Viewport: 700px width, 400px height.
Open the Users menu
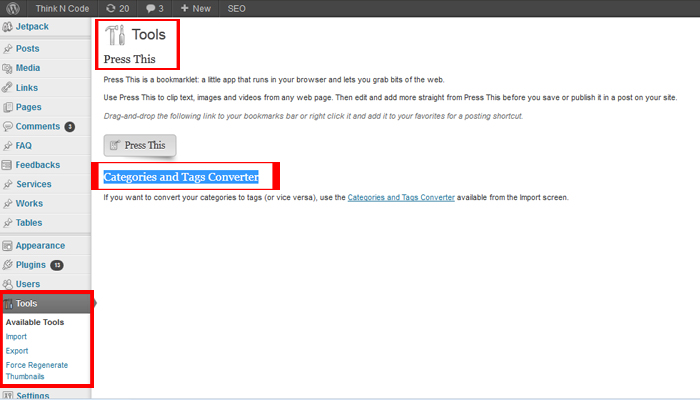(28, 284)
